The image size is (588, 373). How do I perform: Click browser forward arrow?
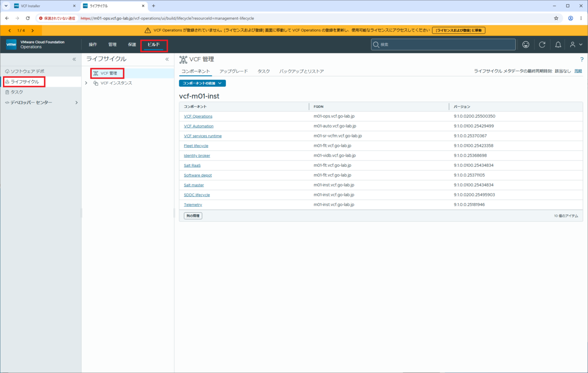tap(17, 18)
